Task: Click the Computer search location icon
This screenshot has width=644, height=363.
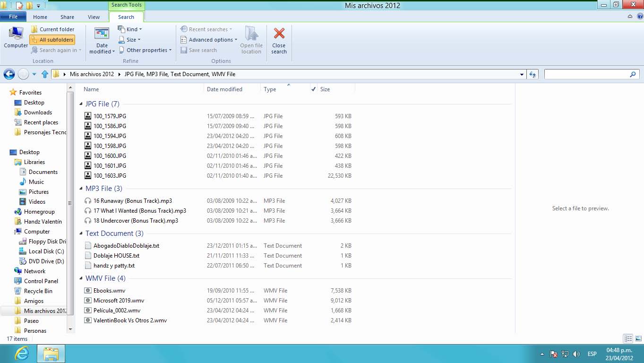Action: point(16,34)
